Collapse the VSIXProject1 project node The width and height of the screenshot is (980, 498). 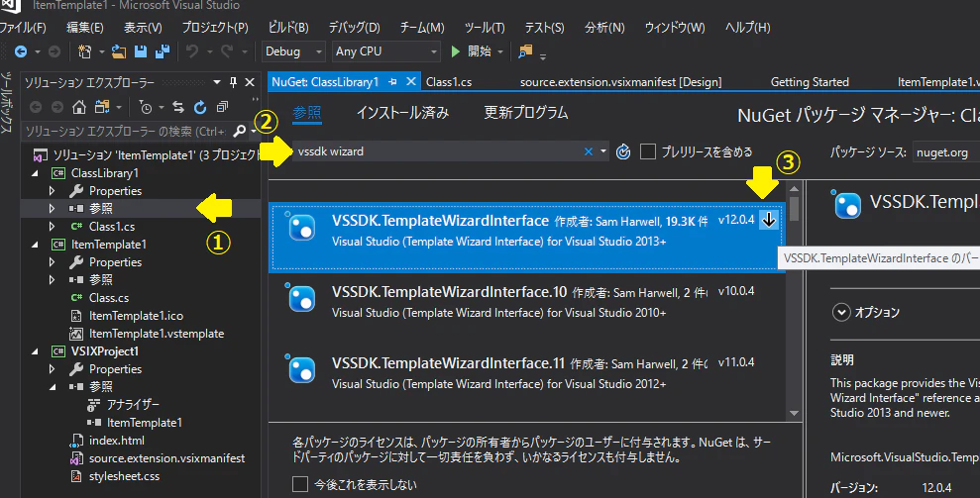pos(35,351)
